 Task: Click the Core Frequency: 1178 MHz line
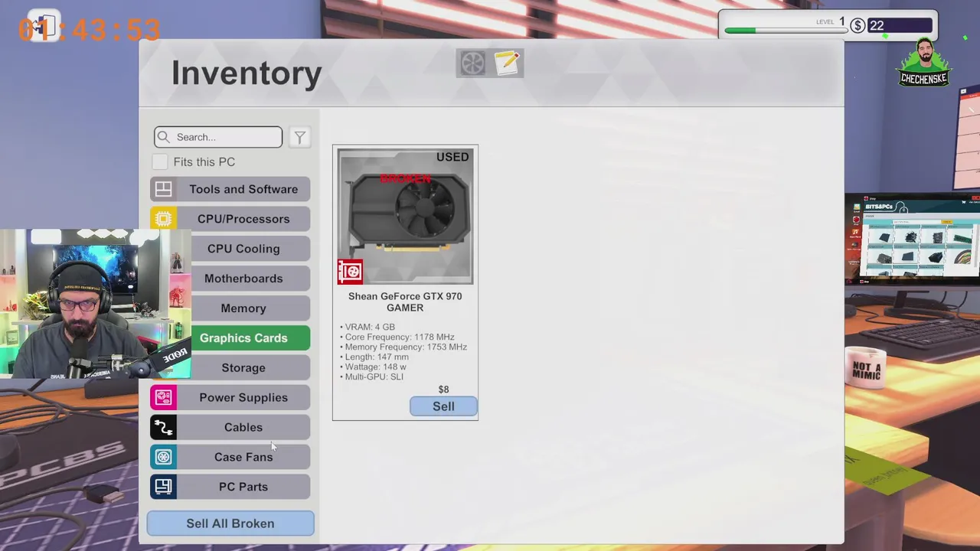[x=397, y=337]
